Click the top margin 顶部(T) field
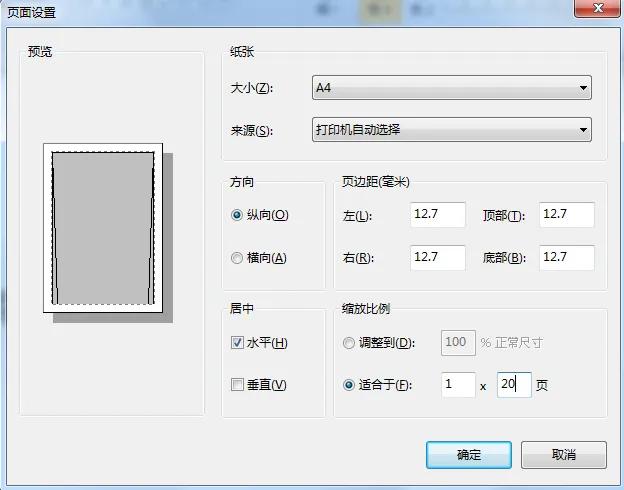Viewport: 624px width, 490px height. pos(567,215)
